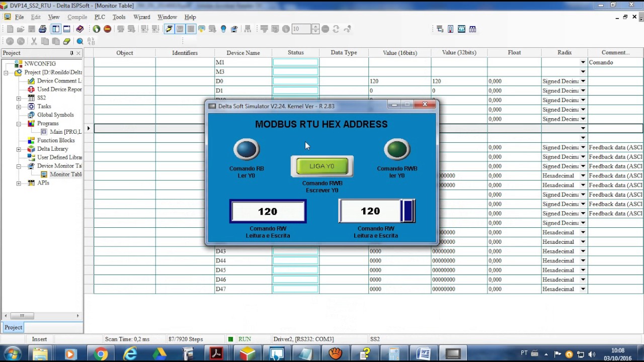
Task: Open the File menu
Action: coord(19,17)
